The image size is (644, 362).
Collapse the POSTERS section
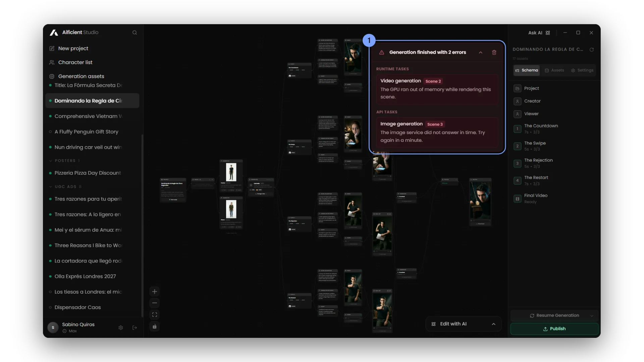64,161
